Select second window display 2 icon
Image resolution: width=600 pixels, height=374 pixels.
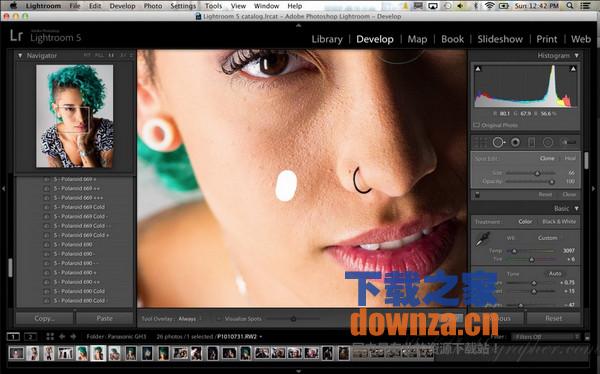[30, 337]
